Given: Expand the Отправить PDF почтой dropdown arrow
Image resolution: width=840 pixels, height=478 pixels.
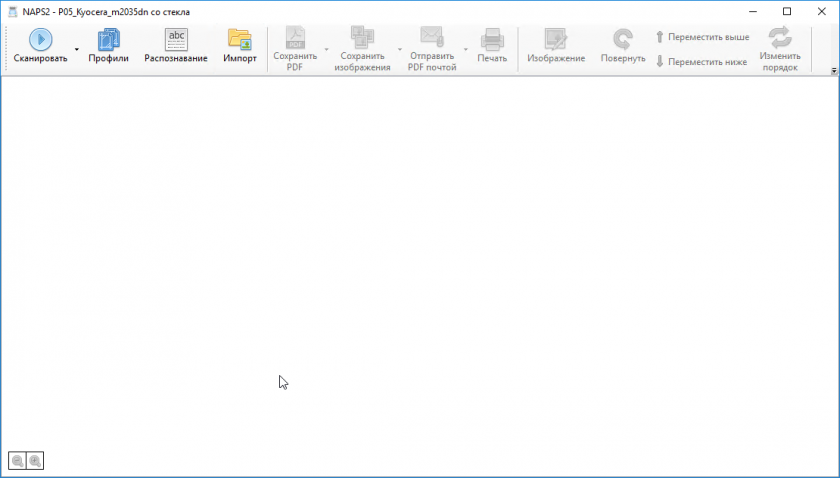Looking at the screenshot, I should pos(465,49).
